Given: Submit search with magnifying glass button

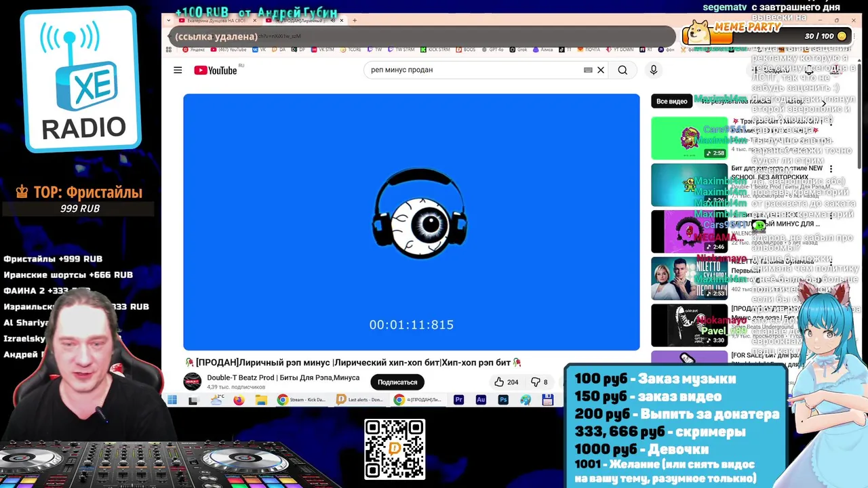Looking at the screenshot, I should [x=623, y=70].
